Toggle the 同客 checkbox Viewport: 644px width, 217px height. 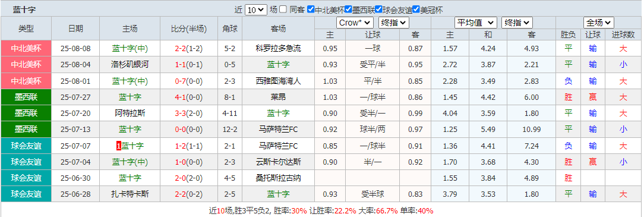pyautogui.click(x=283, y=10)
